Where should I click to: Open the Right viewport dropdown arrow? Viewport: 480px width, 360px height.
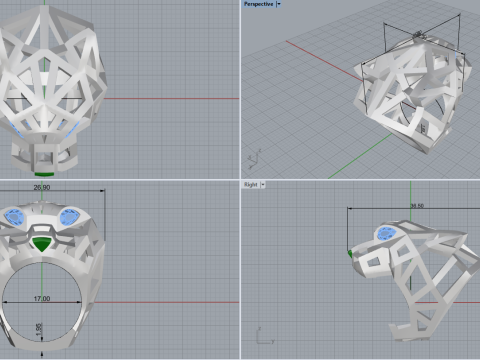pos(263,184)
